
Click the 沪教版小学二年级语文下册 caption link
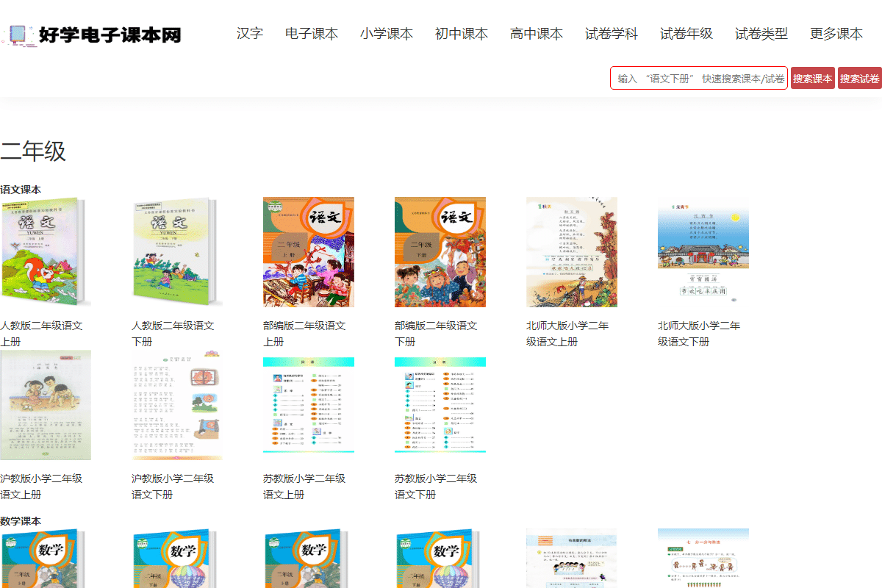pos(173,487)
